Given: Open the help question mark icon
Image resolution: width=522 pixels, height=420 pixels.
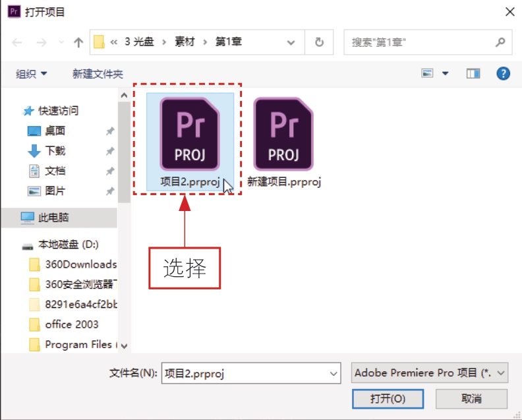Looking at the screenshot, I should 503,73.
